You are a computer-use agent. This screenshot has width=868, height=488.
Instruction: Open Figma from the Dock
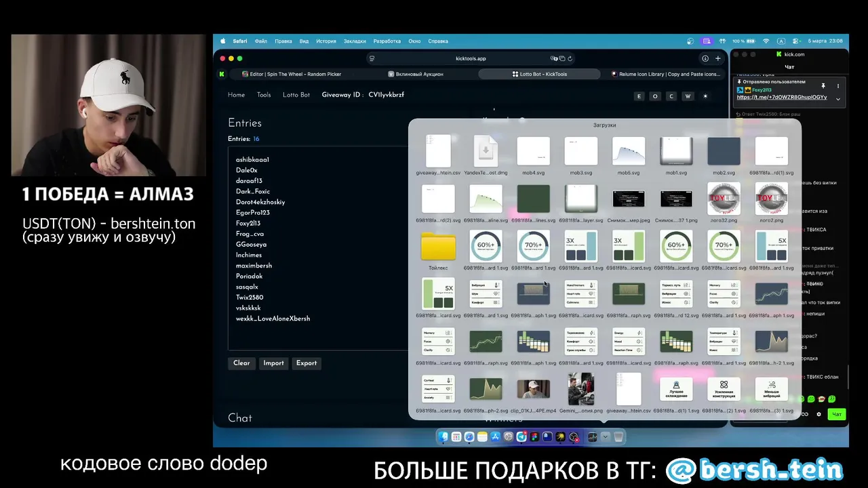(x=534, y=436)
